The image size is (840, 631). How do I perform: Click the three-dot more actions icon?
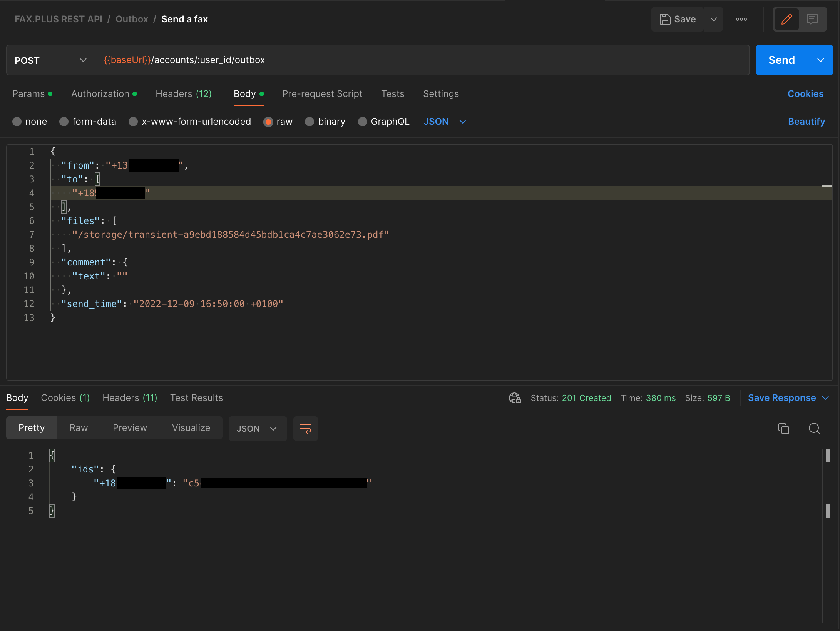741,19
